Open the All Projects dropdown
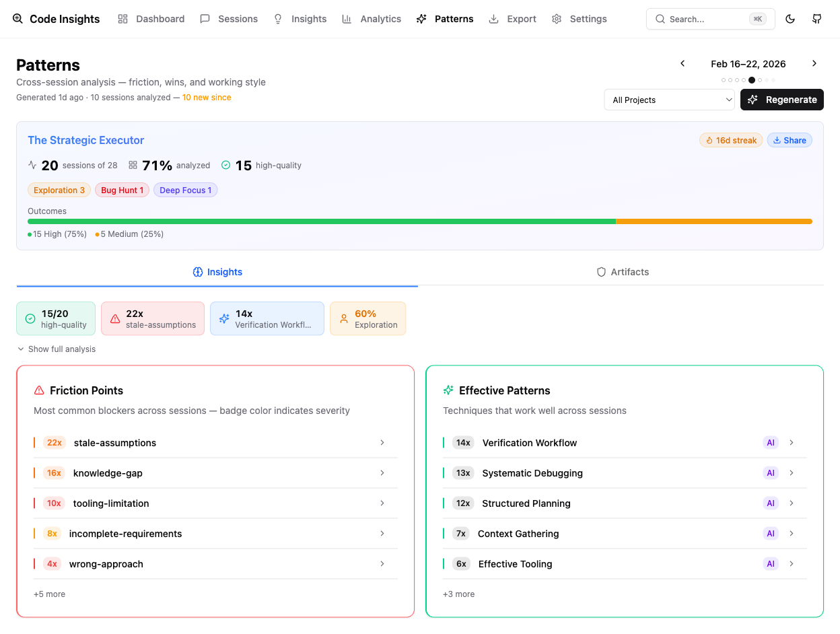This screenshot has width=840, height=634. click(x=670, y=100)
